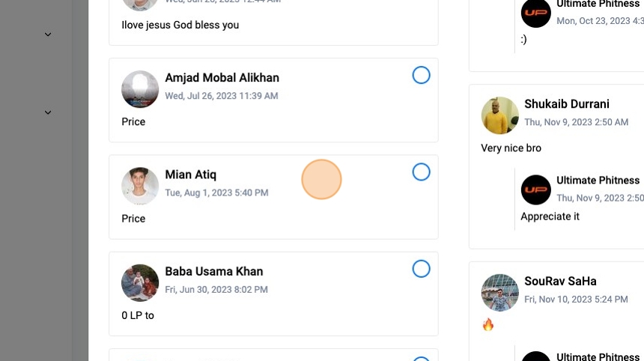Open the Mian Atiq name link
Image resolution: width=644 pixels, height=361 pixels.
pyautogui.click(x=190, y=175)
